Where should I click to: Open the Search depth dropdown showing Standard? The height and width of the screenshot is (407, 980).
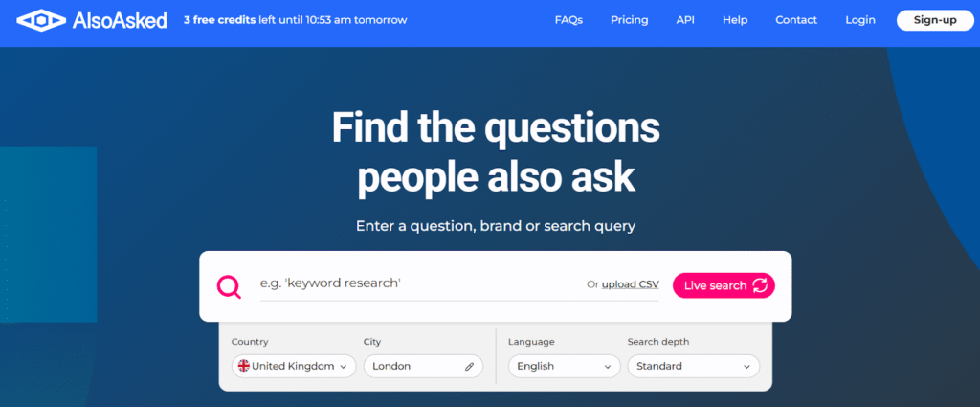pyautogui.click(x=693, y=366)
